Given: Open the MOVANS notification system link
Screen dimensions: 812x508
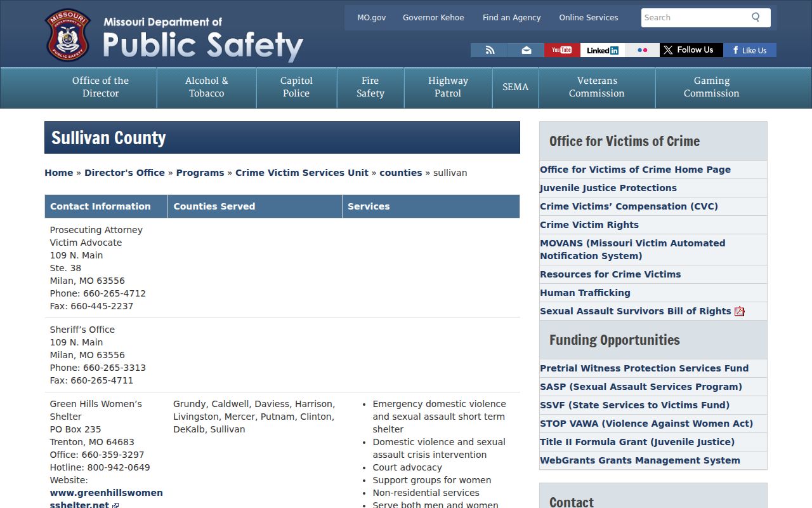Looking at the screenshot, I should (x=632, y=250).
